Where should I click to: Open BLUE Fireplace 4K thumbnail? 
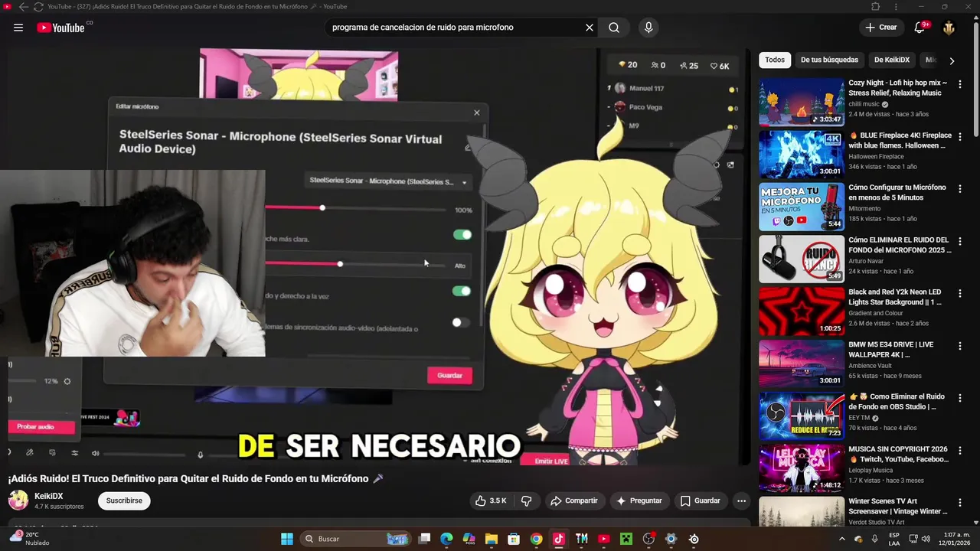(802, 154)
